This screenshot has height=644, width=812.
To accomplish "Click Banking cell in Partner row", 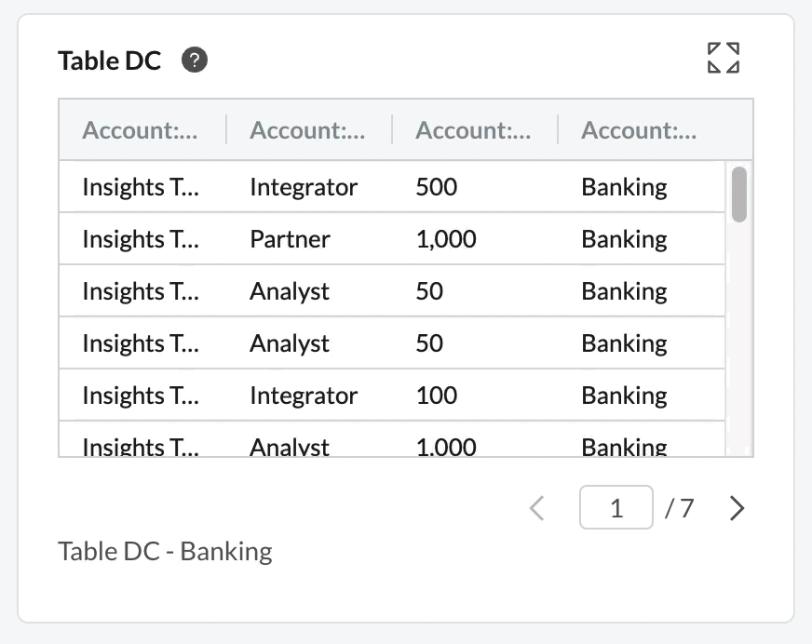I will [624, 239].
